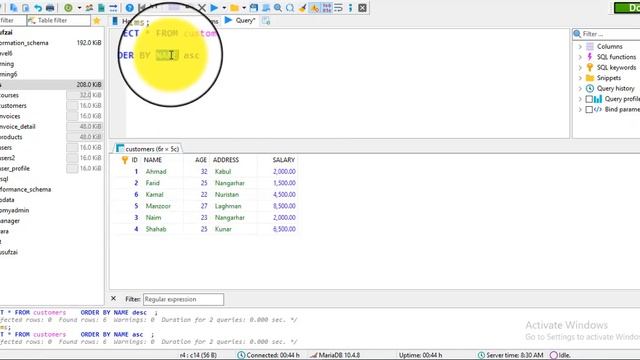The width and height of the screenshot is (640, 360).
Task: Switch to the Query* tab
Action: (x=240, y=20)
